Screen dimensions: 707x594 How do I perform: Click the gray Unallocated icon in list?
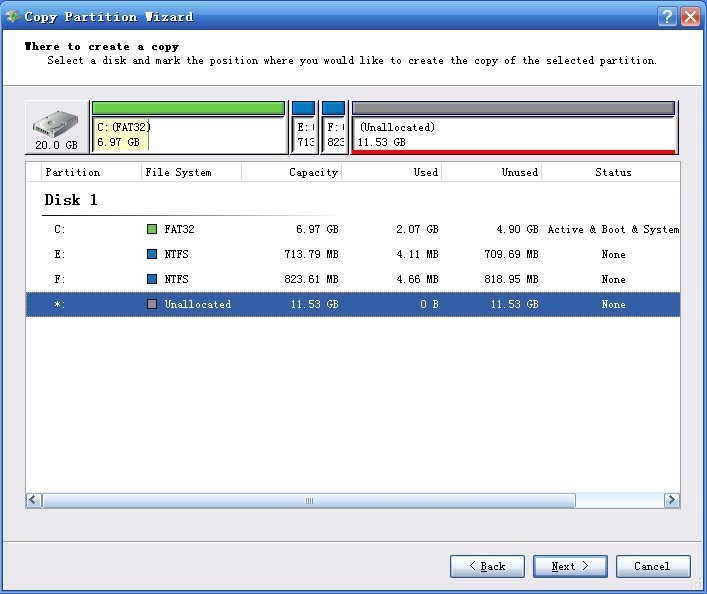tap(152, 304)
